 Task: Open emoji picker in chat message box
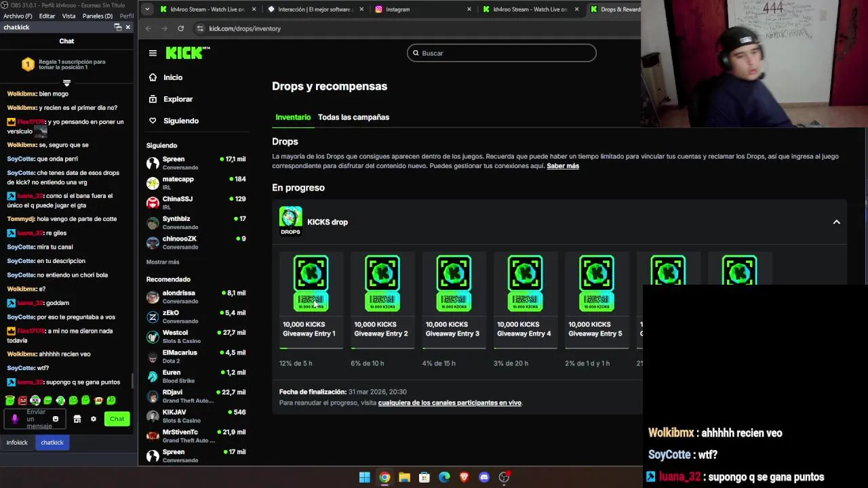56,419
